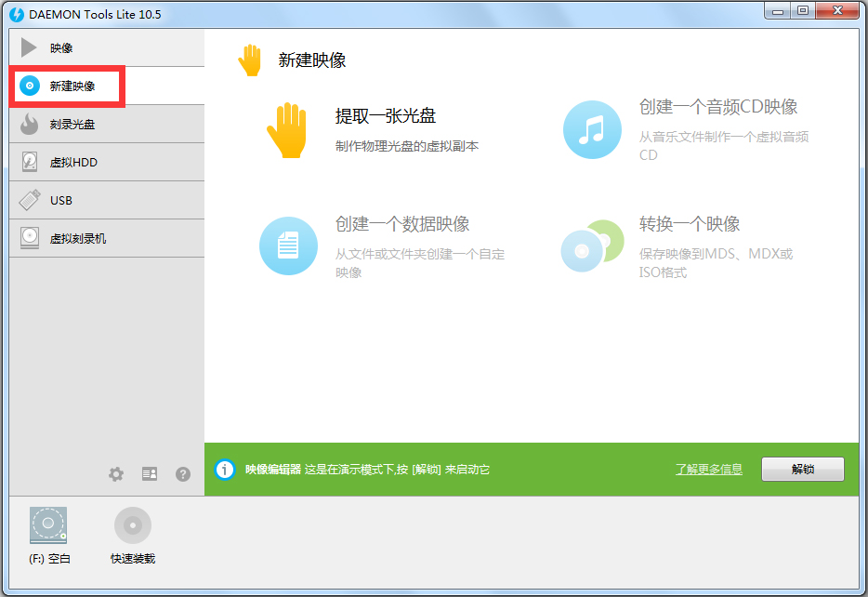Image resolution: width=868 pixels, height=597 pixels.
Task: Click the DAEMON Tools Lite 10.5 title text
Action: (x=95, y=14)
